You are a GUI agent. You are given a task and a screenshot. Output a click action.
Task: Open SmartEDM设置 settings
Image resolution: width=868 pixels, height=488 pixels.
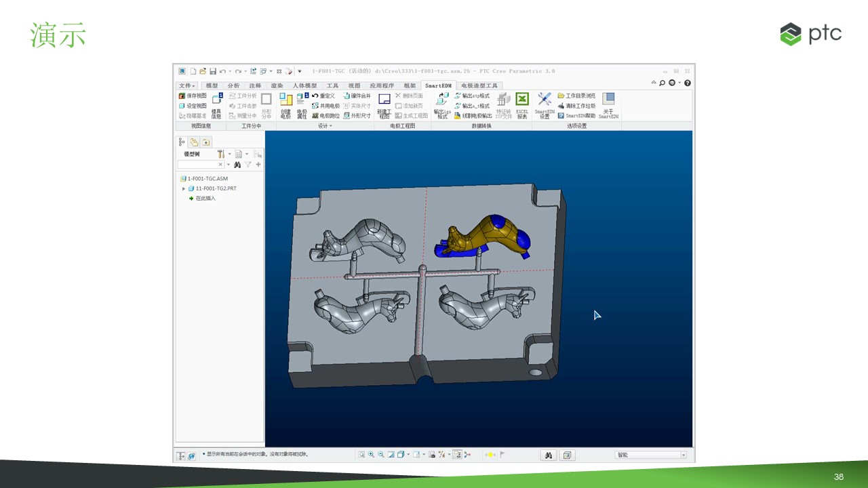pyautogui.click(x=545, y=106)
